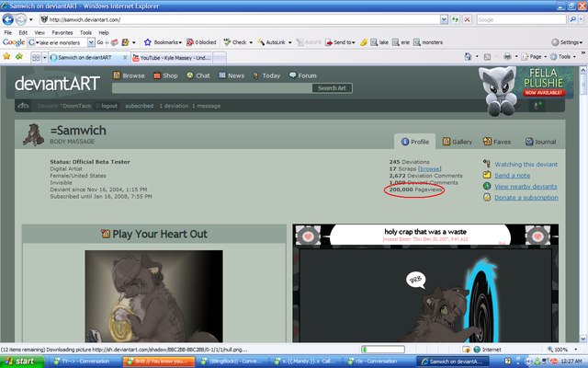Add to Favorites with the star-plus icon
This screenshot has width=588, height=368.
[19, 57]
